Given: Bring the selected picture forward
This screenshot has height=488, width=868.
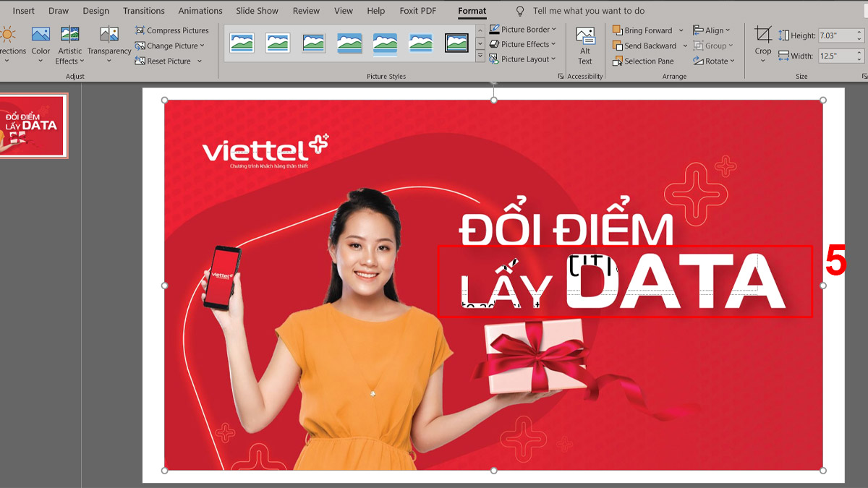Looking at the screenshot, I should click(642, 30).
